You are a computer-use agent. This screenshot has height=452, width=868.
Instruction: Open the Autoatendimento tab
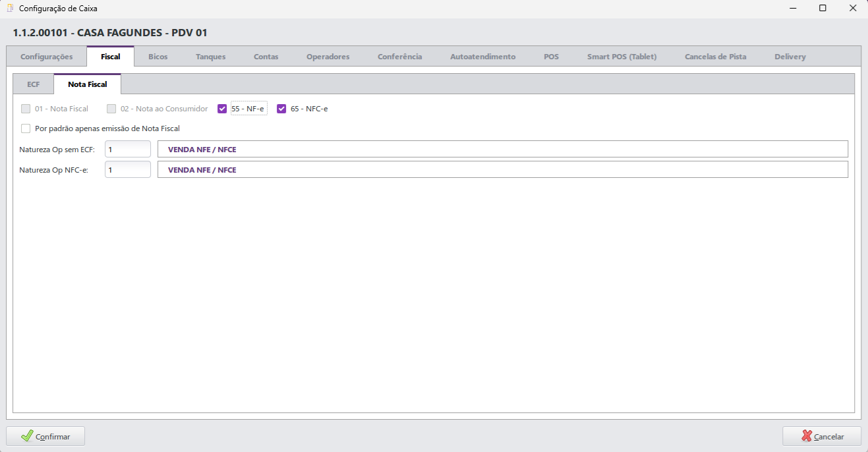point(483,57)
